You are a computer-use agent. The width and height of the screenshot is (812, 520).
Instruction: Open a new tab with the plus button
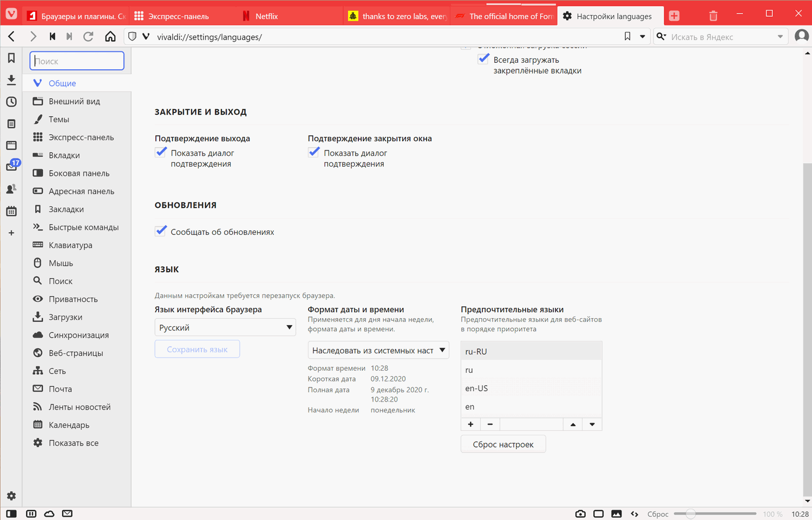pos(674,16)
